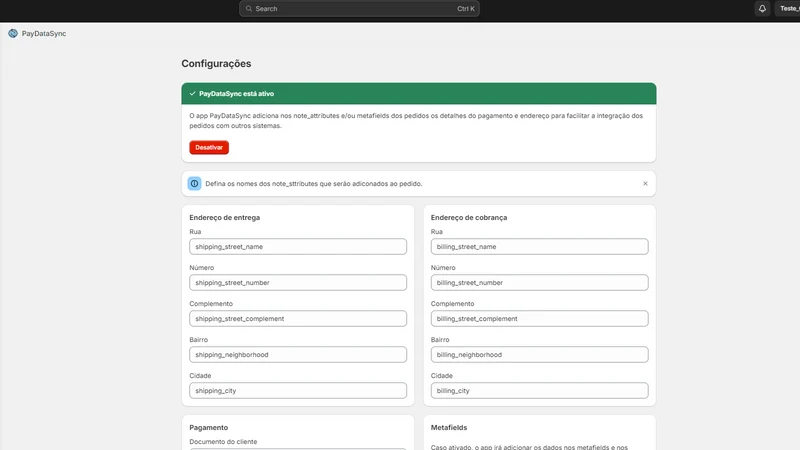Open the Teste store account menu
Screen dimensions: 800x450
[788, 9]
